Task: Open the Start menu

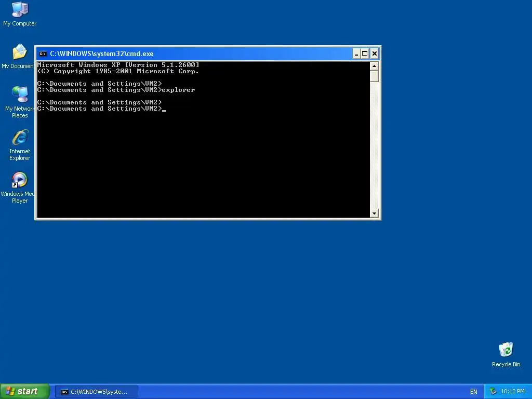Action: click(25, 391)
